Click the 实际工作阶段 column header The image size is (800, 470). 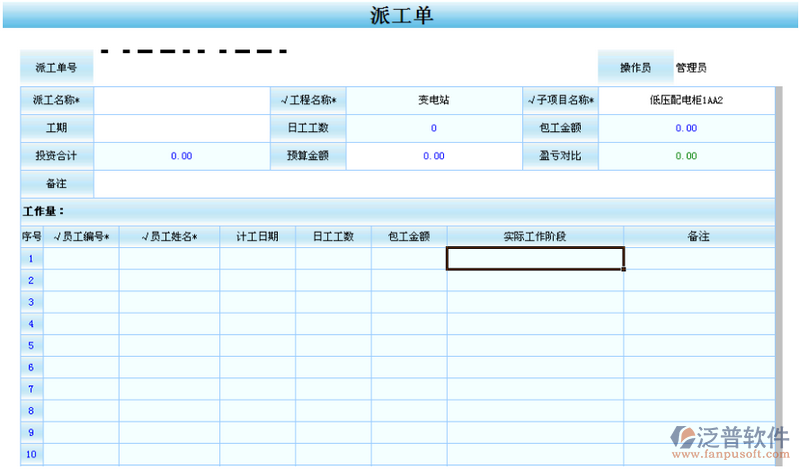(x=535, y=236)
